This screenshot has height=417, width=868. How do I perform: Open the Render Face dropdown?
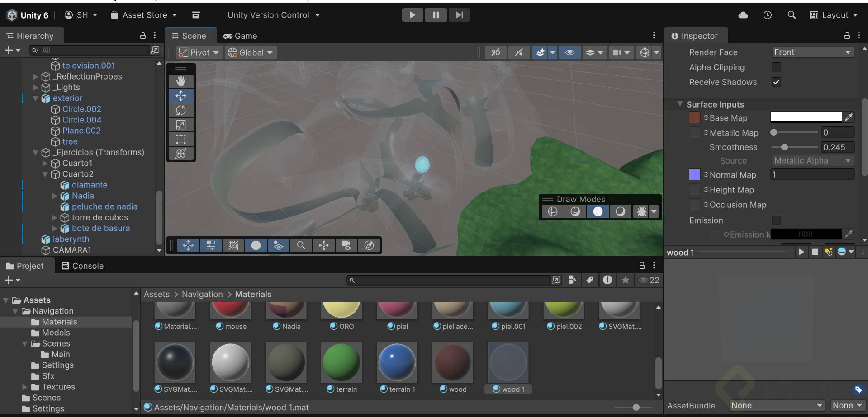(812, 52)
